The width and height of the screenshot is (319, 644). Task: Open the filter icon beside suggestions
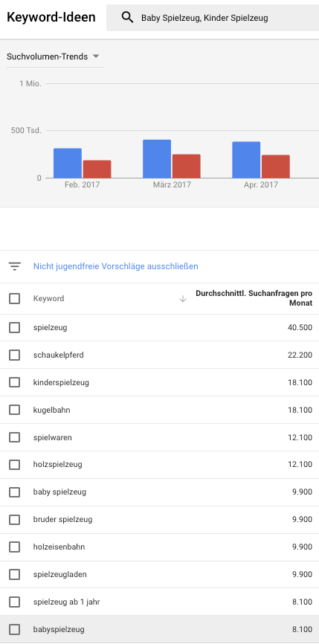tap(15, 266)
